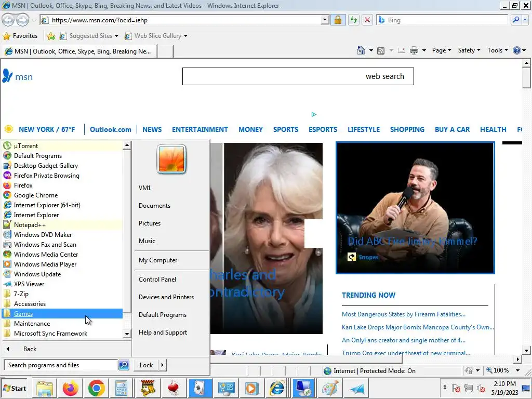Viewport: 532px width, 399px height.
Task: Click Add to Favorites Bar star icon
Action: pyautogui.click(x=51, y=36)
